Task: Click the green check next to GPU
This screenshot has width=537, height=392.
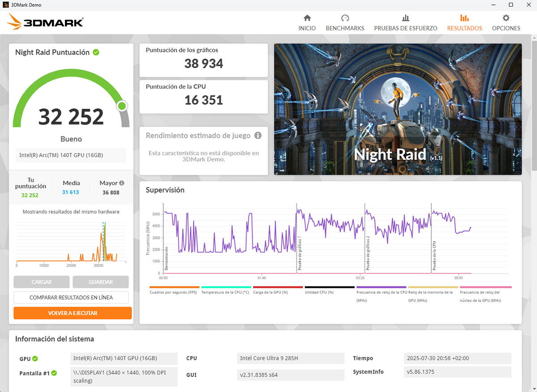Action: (35, 358)
